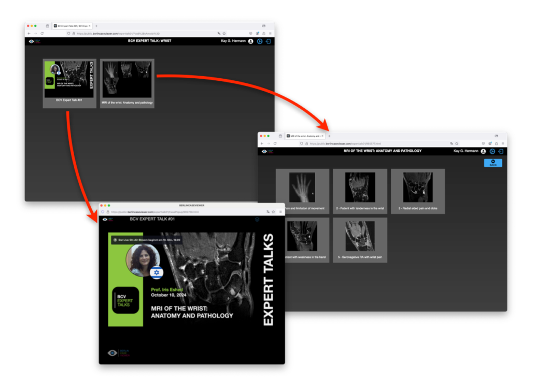Click the blue sign-out icon on Expert Talk: Wrist page

coord(269,41)
